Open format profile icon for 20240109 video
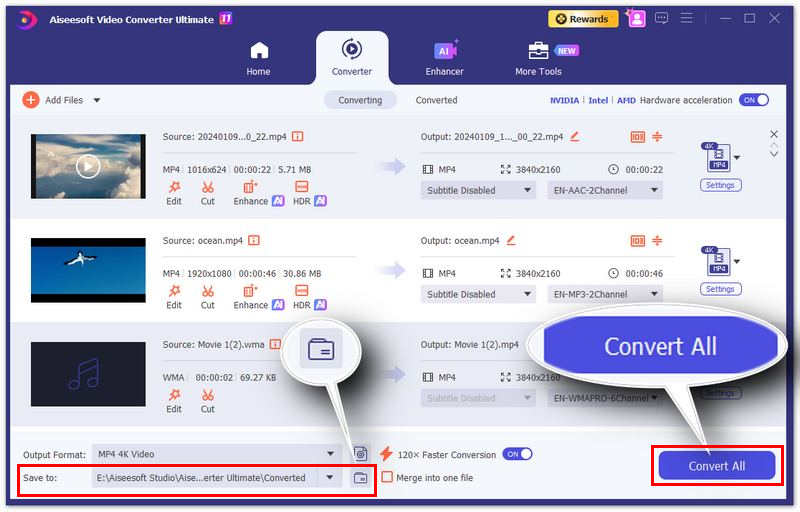The height and width of the screenshot is (512, 800). pyautogui.click(x=717, y=158)
